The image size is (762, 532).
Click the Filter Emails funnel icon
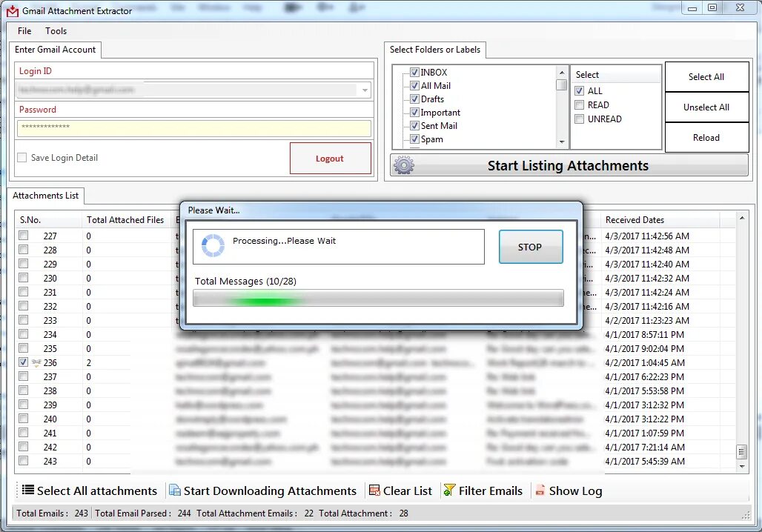pyautogui.click(x=449, y=491)
